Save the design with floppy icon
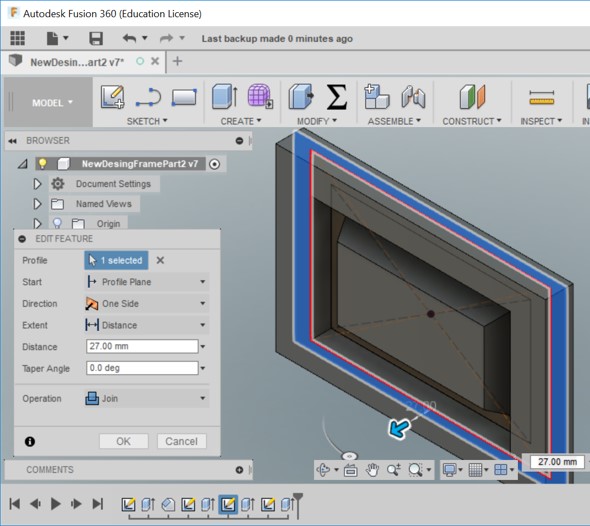This screenshot has height=526, width=590. 96,38
